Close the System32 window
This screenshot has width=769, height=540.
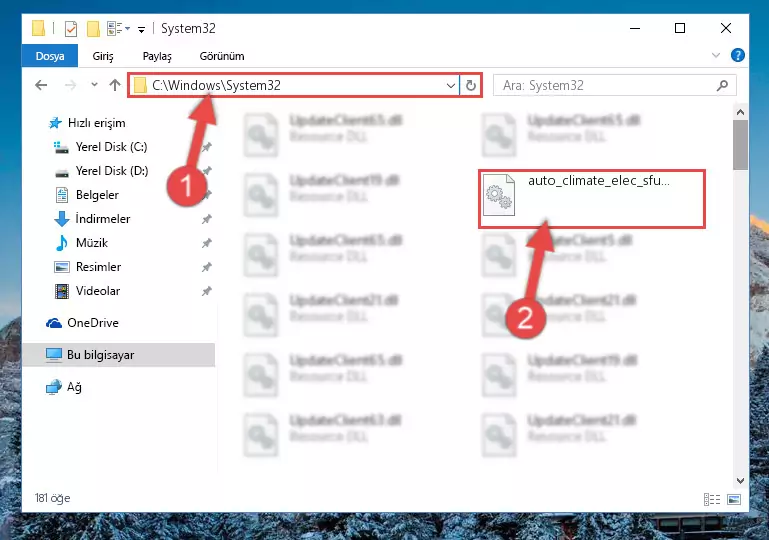click(726, 28)
